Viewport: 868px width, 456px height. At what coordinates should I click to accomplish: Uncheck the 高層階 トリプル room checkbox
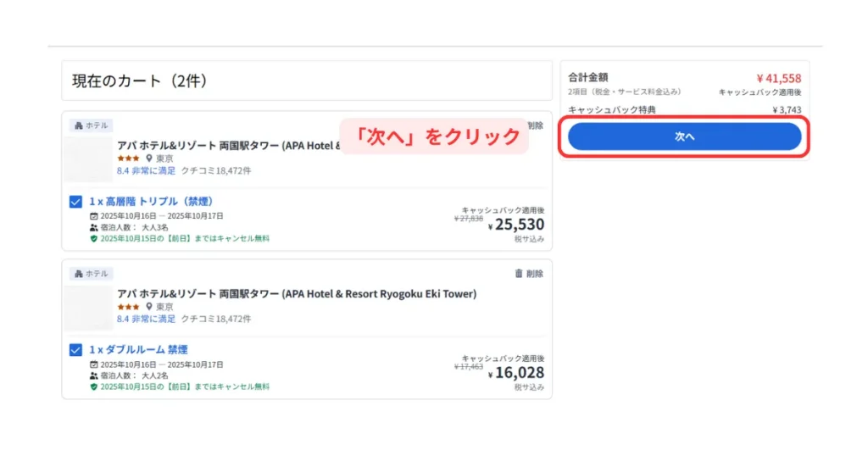75,202
